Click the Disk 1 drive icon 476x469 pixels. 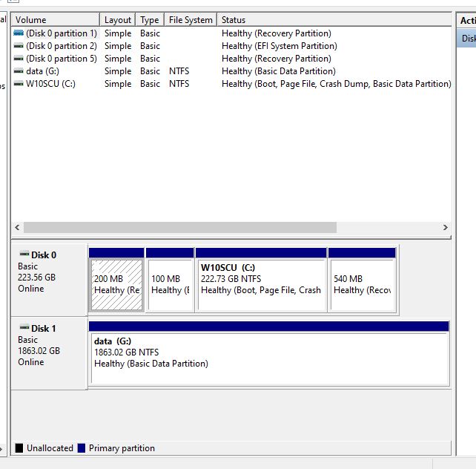click(x=24, y=327)
